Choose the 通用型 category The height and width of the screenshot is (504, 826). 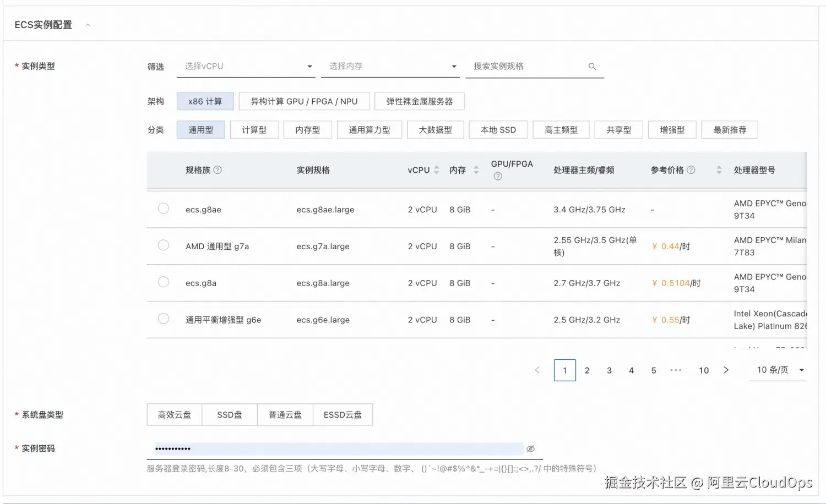pos(201,130)
